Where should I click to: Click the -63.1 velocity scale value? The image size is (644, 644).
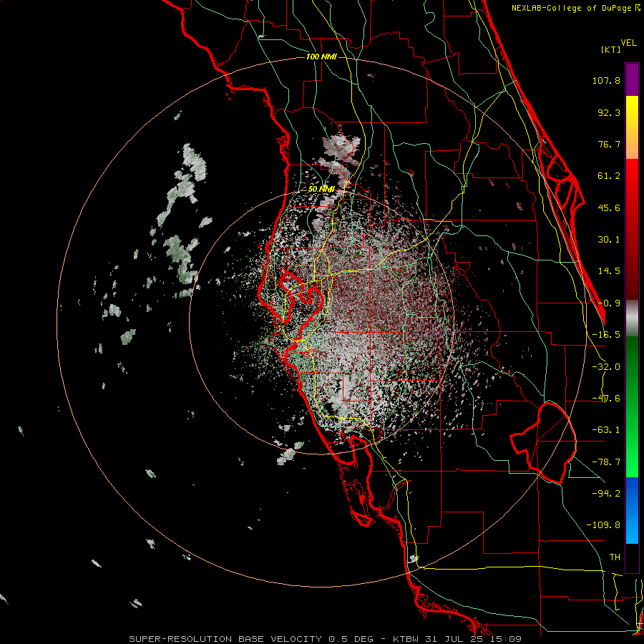[x=606, y=430]
